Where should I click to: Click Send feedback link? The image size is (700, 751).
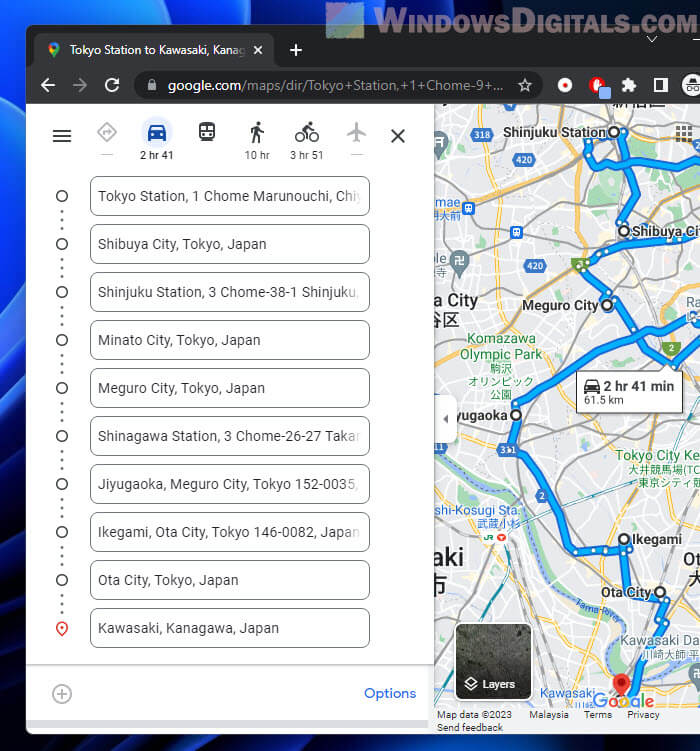click(x=470, y=728)
